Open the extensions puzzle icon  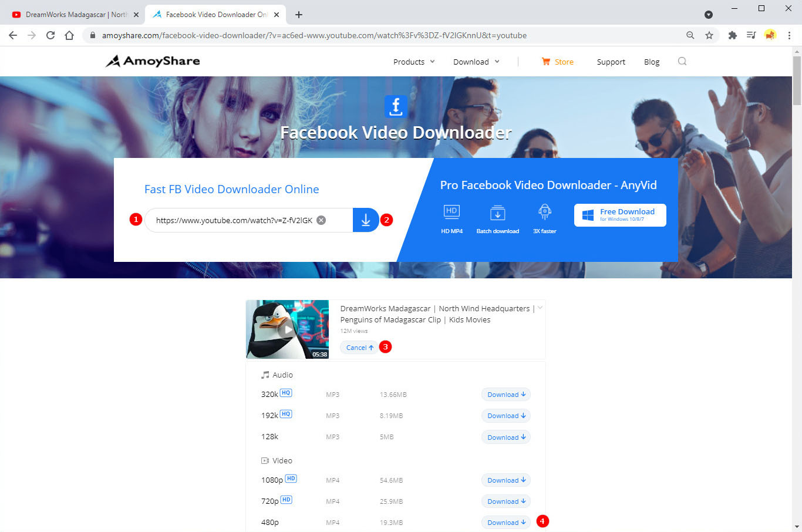pyautogui.click(x=732, y=35)
